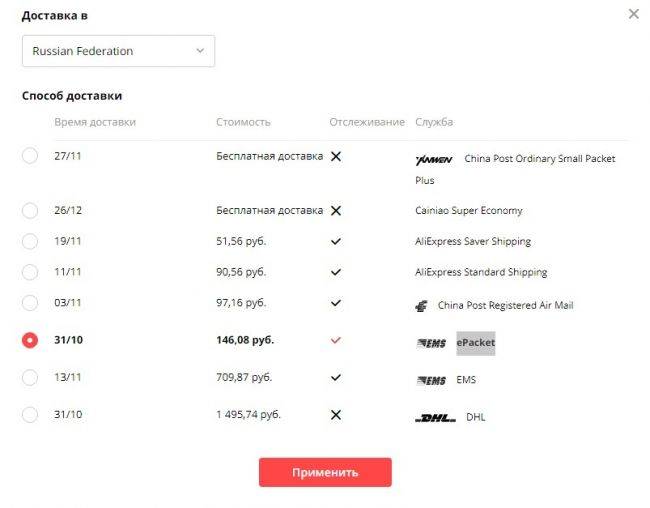The height and width of the screenshot is (508, 650).
Task: Select the EMS 709,87 руб. radio option
Action: pos(30,378)
